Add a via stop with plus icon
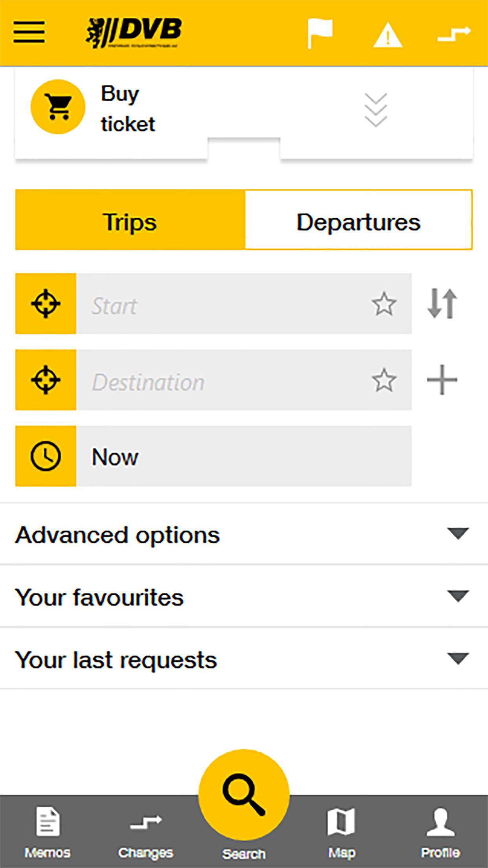 442,380
